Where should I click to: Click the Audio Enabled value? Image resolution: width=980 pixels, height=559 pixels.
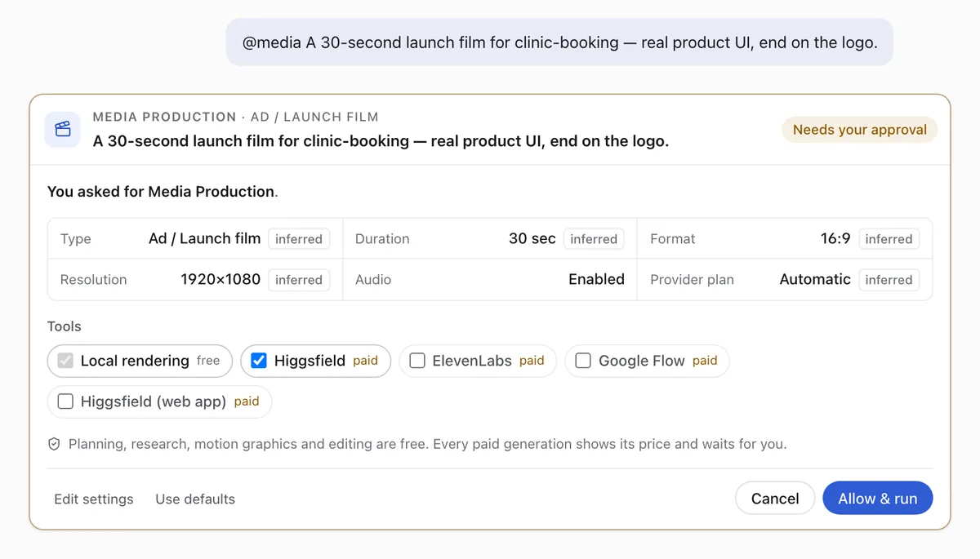pos(596,280)
